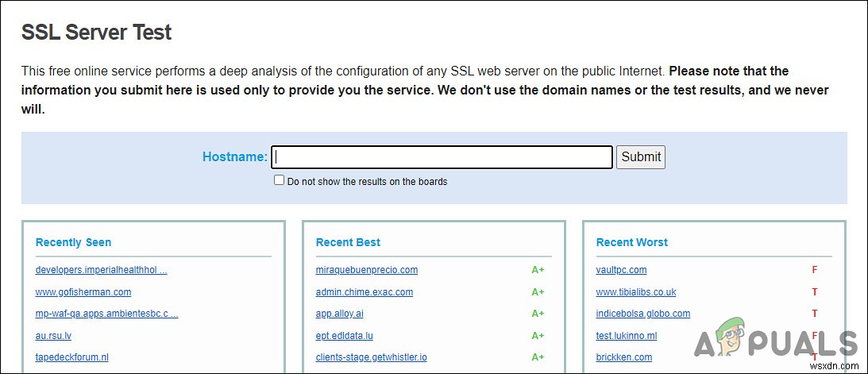Image resolution: width=868 pixels, height=374 pixels.
Task: Click the Submit button
Action: [x=641, y=157]
